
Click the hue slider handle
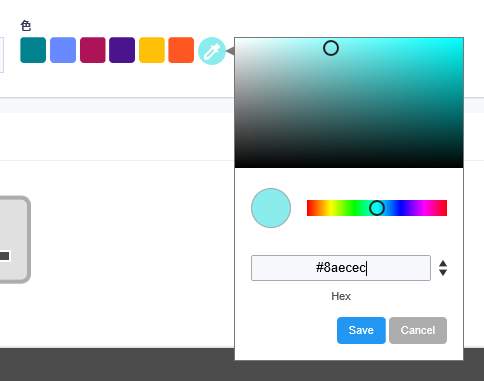tap(377, 208)
